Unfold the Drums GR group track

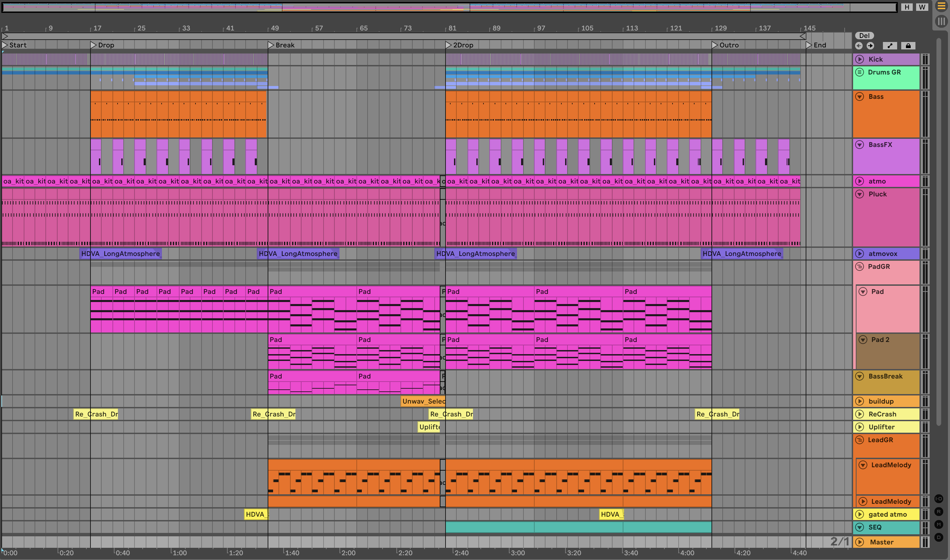point(860,72)
